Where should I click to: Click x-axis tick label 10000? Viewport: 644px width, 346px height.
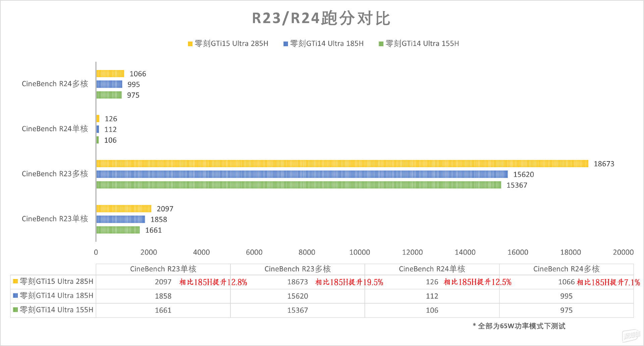point(360,252)
